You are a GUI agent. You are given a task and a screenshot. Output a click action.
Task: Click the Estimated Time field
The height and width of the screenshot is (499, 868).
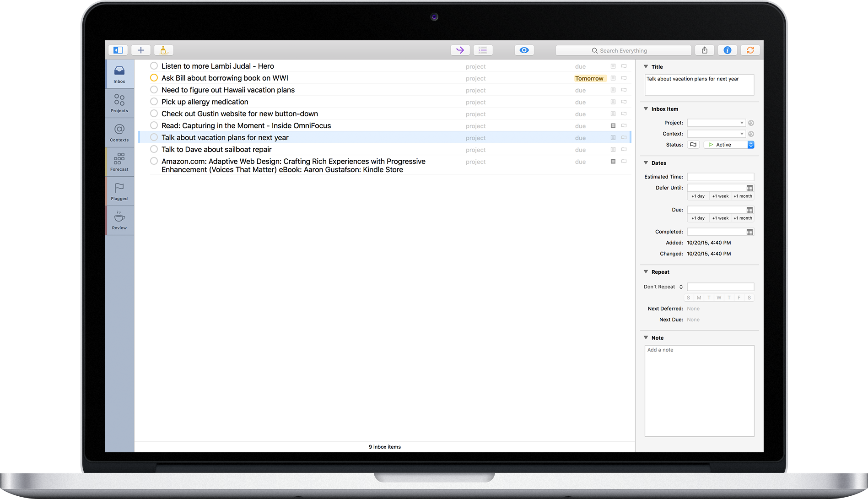click(x=720, y=177)
